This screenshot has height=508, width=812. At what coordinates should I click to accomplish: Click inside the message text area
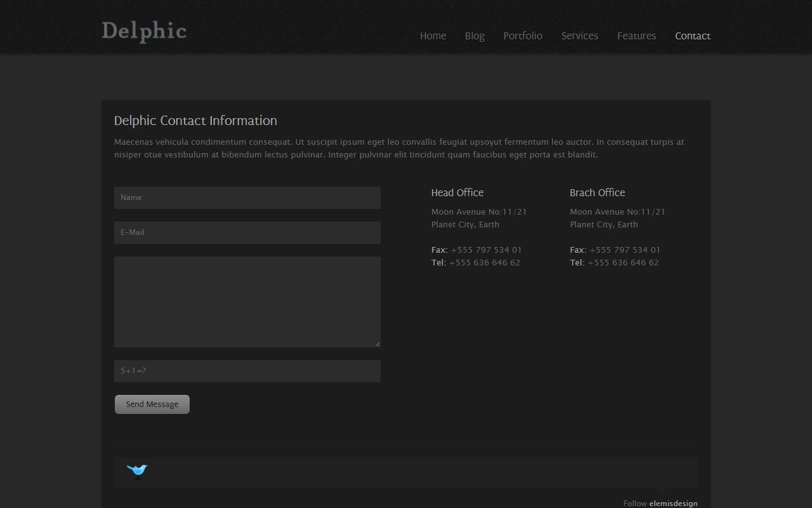247,302
